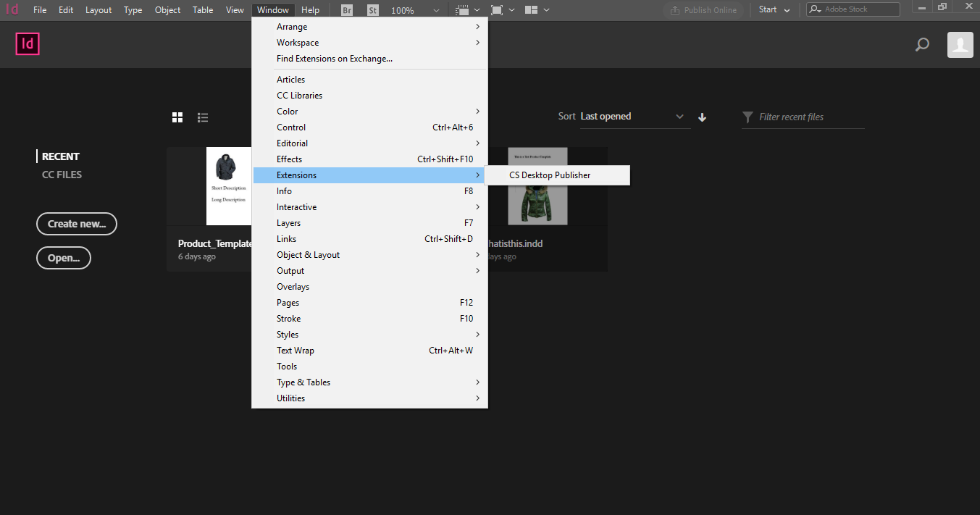The width and height of the screenshot is (980, 515).
Task: Open the user profile avatar
Action: [x=960, y=45]
